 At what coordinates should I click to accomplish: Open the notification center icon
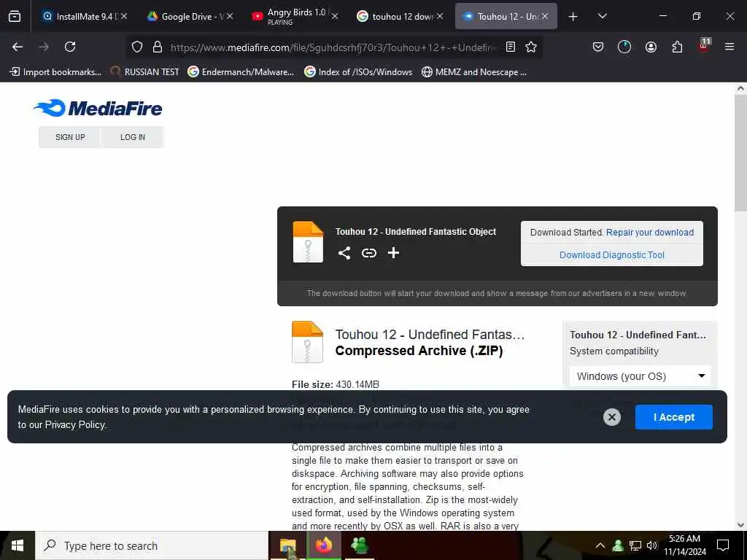click(723, 545)
